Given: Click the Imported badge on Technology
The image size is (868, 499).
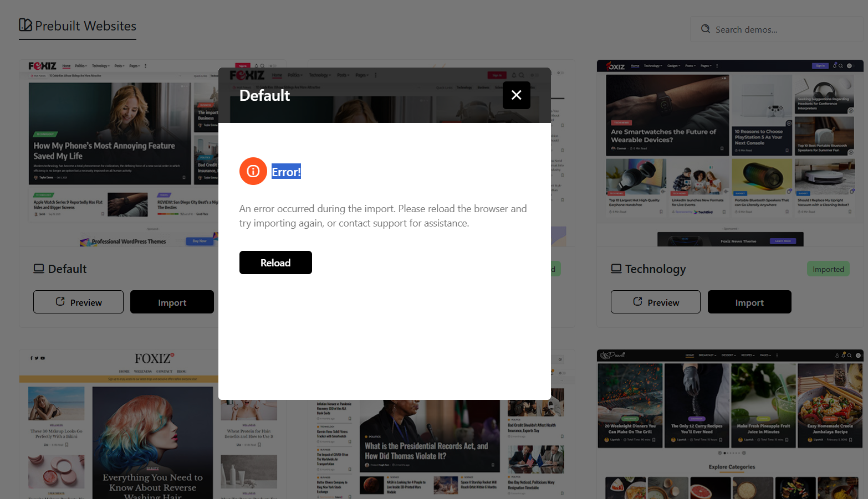Looking at the screenshot, I should coord(828,269).
